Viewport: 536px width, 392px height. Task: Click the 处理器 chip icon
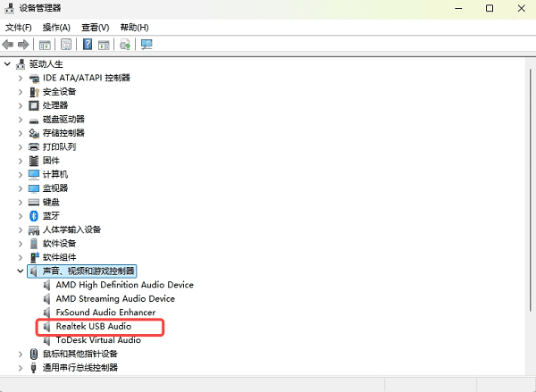pyautogui.click(x=34, y=105)
